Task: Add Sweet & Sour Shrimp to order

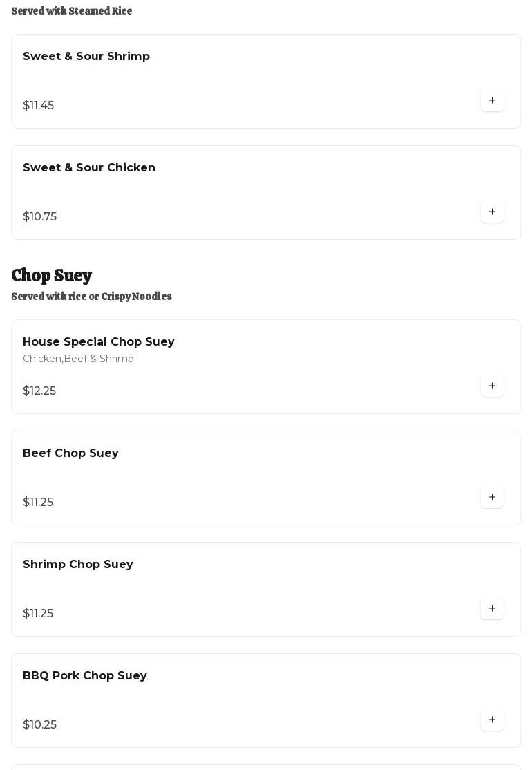Action: coord(492,101)
